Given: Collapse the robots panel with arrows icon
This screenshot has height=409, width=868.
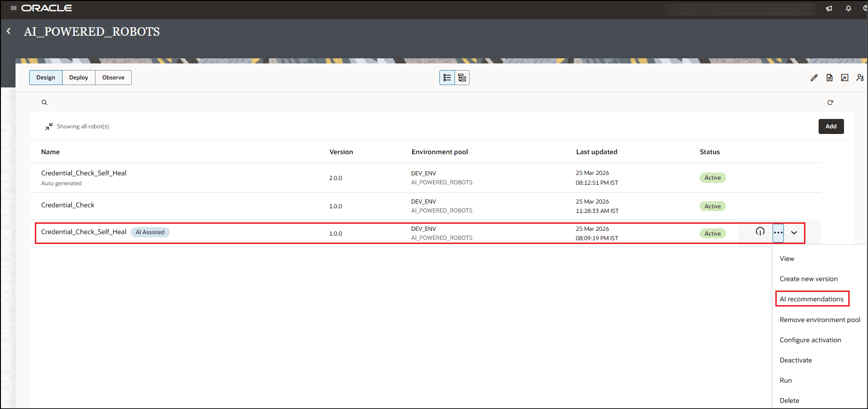Looking at the screenshot, I should point(49,126).
